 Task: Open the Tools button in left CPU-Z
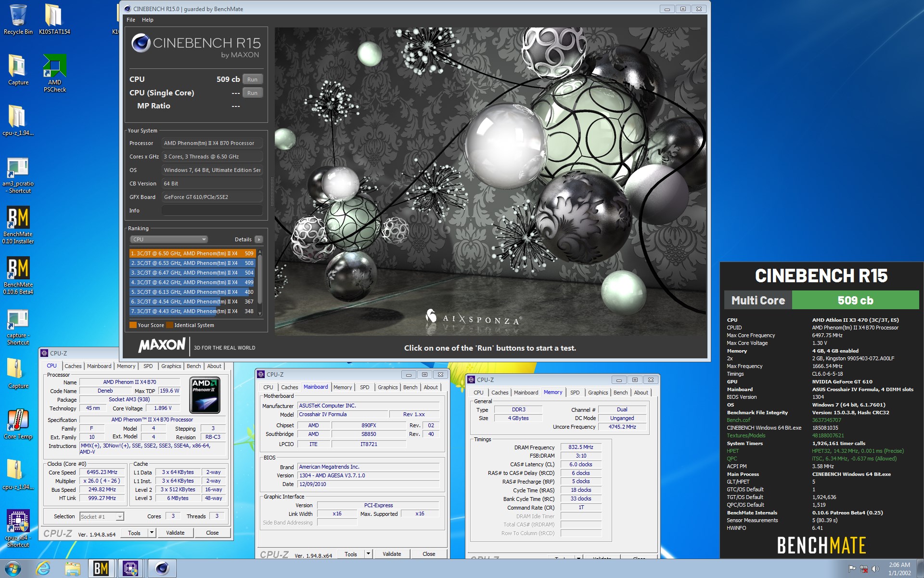(x=134, y=533)
